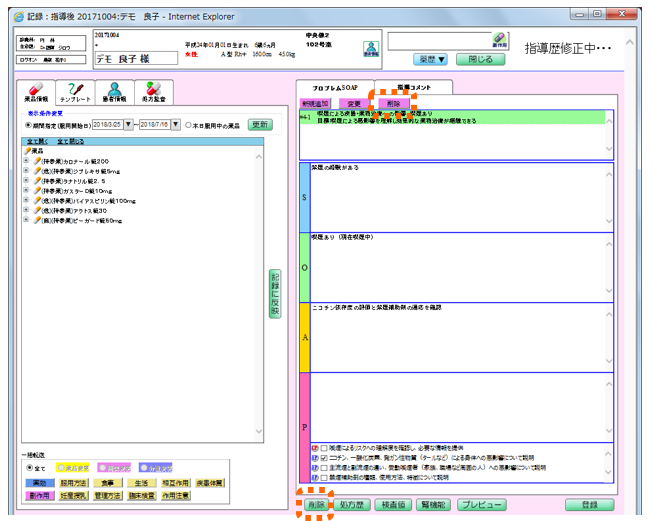This screenshot has width=654, height=521.
Task: Open the テンプレート stethoscope icon tab
Action: click(x=77, y=92)
